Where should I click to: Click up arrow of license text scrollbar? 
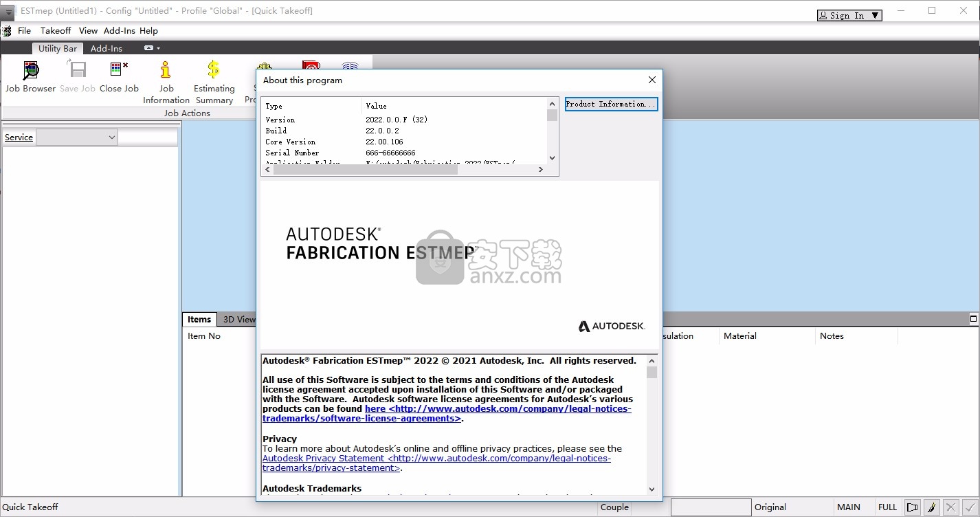pos(652,360)
